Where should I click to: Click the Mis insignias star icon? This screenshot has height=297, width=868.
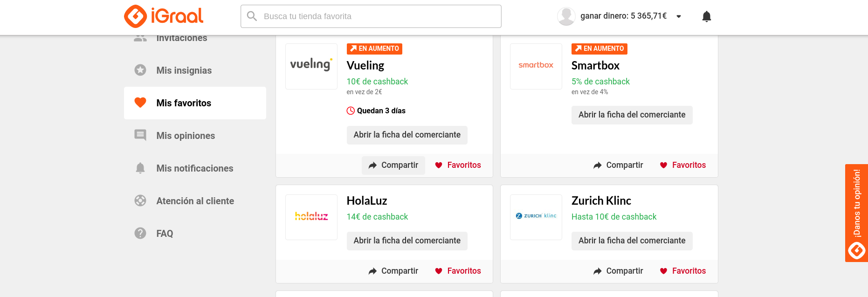point(140,70)
